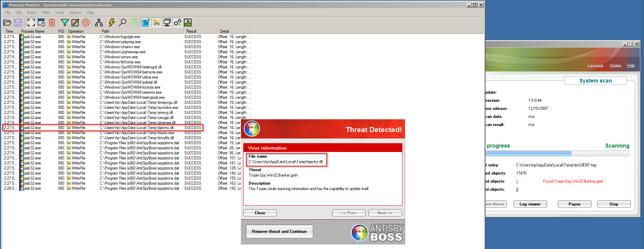The image size is (644, 249).
Task: Toggle Show Profiling Events graph icon
Action: click(x=188, y=23)
